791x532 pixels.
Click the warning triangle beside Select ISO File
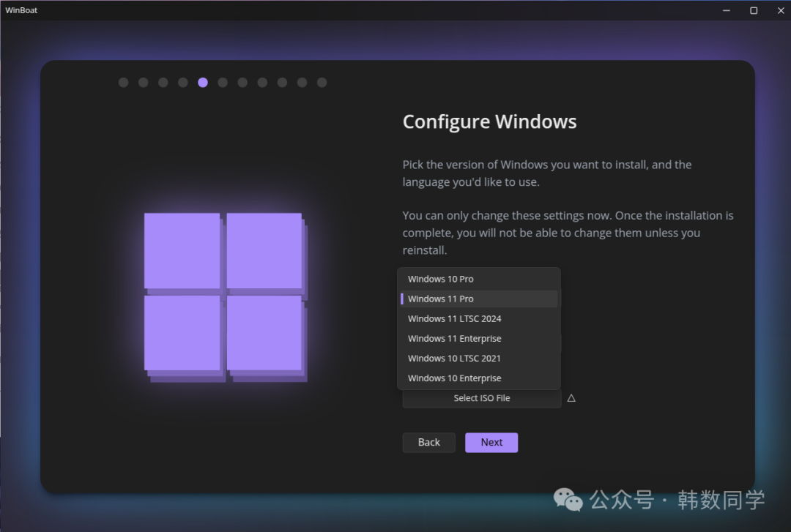point(571,397)
